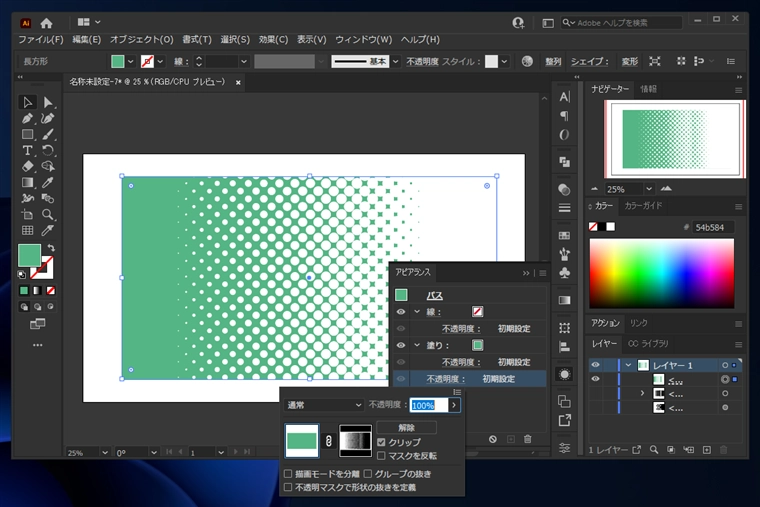
Task: Collapse the レイヤー 1 layer tree
Action: (629, 365)
